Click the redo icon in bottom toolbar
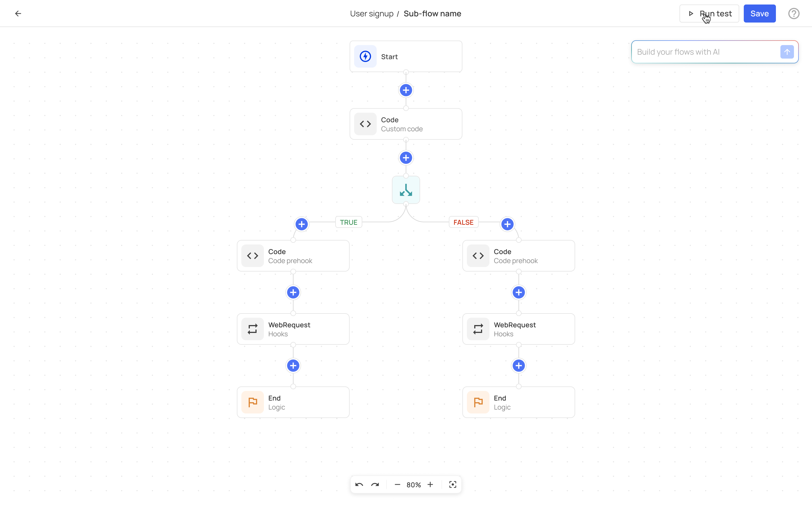812x507 pixels. [x=375, y=484]
